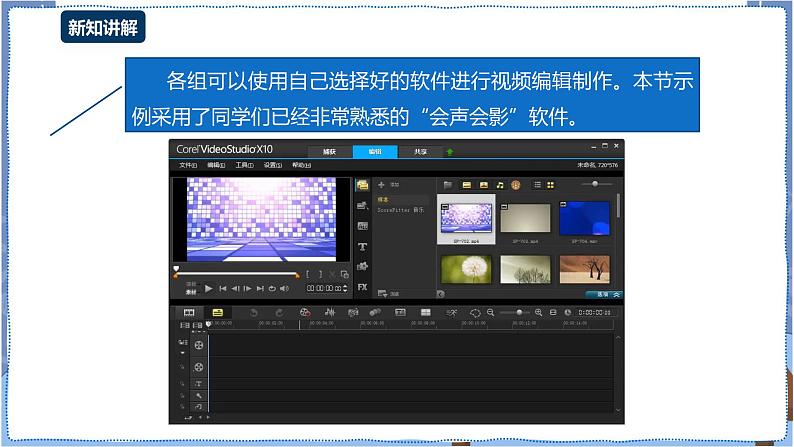This screenshot has width=794, height=447.
Task: Toggle the voice track button
Action: coord(198,395)
